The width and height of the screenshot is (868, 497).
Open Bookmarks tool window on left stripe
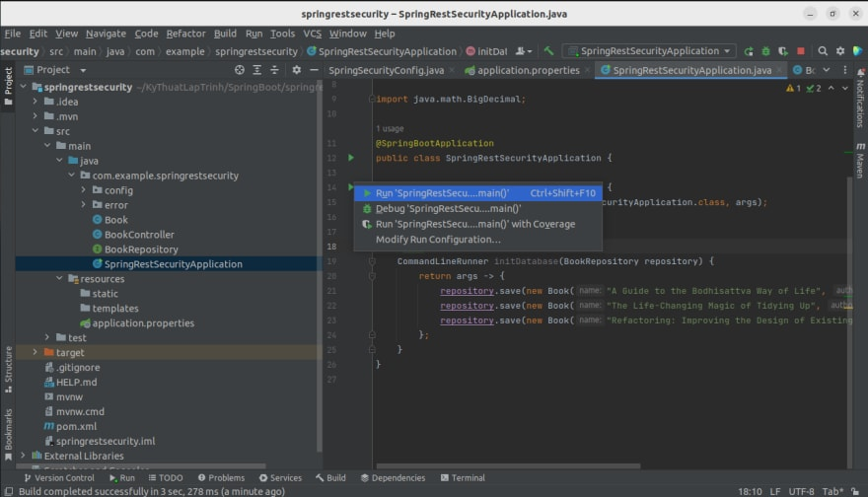click(8, 435)
